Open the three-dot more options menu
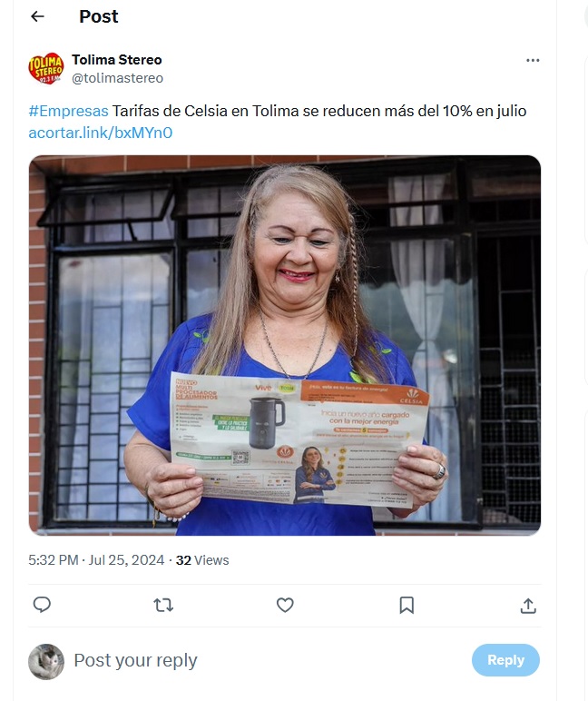588x701 pixels. pos(533,60)
